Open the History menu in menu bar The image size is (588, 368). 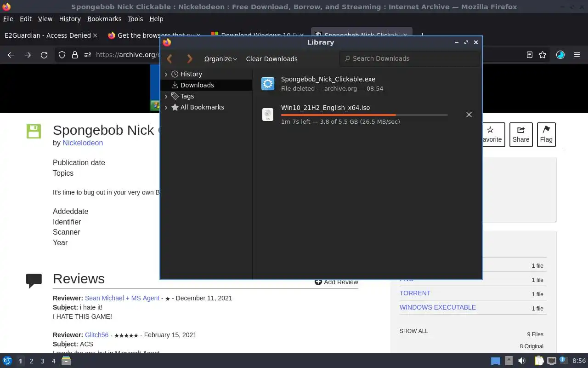click(70, 19)
